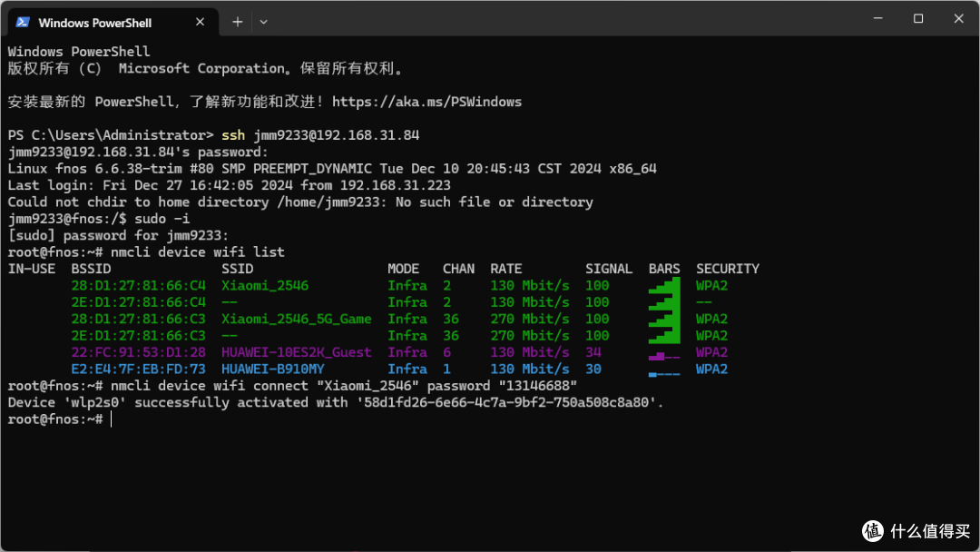
Task: Click the SSID column header
Action: point(238,269)
